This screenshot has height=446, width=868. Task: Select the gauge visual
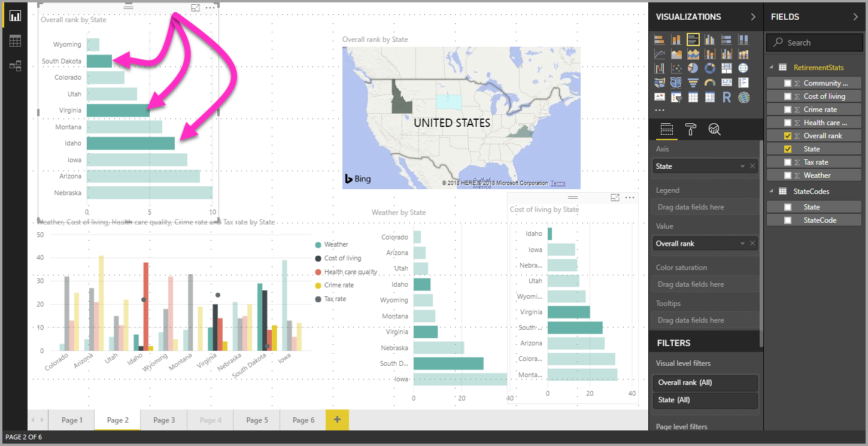710,82
